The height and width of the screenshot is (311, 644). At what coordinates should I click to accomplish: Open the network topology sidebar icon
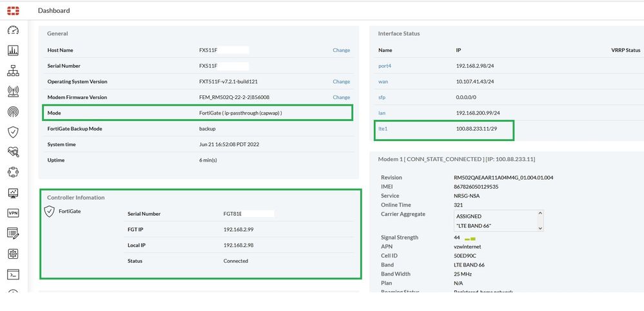(x=13, y=71)
